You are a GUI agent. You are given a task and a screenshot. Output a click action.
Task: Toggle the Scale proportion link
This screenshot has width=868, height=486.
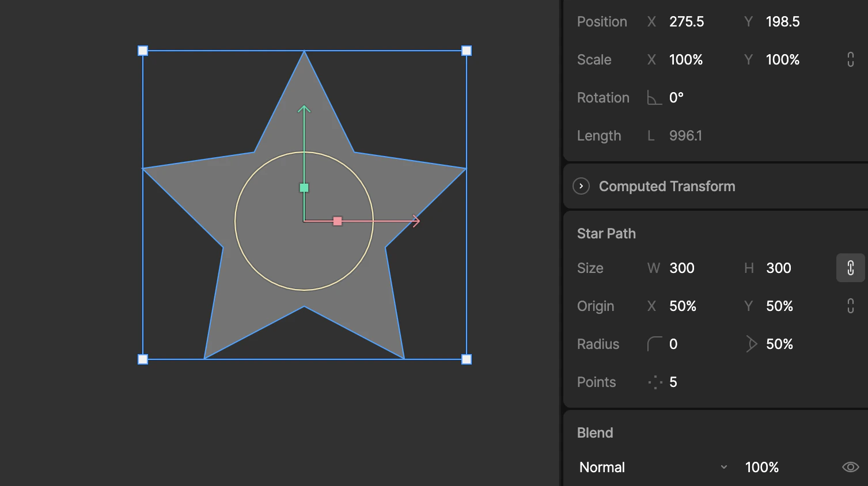(x=850, y=59)
